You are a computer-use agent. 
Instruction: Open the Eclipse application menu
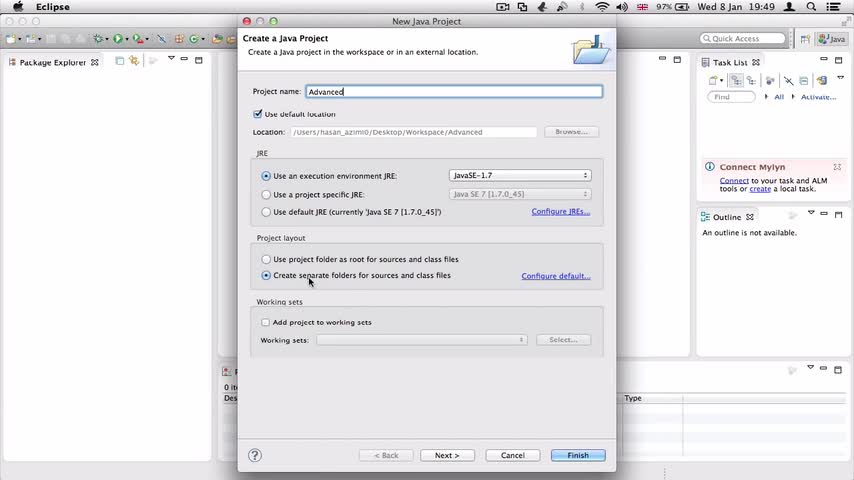tap(53, 7)
